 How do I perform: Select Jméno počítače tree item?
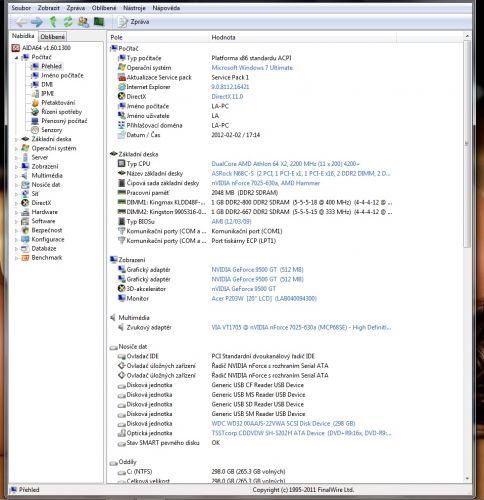click(x=62, y=75)
